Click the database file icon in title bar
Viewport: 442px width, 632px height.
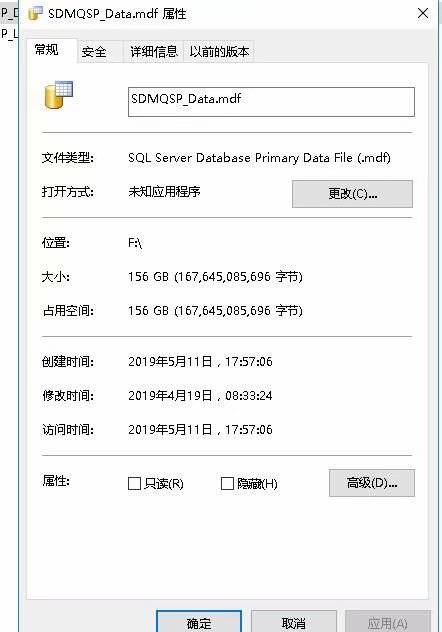[35, 13]
